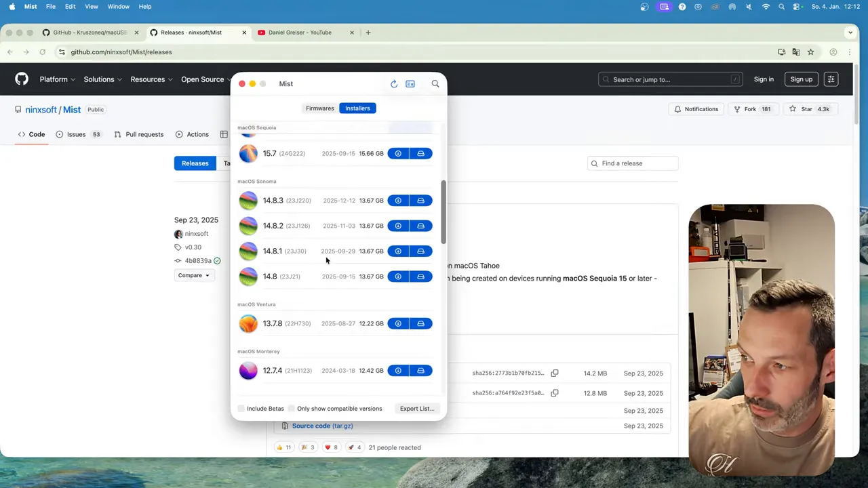Switch to the Daniel Greiser YouTube tab
This screenshot has width=868, height=488.
tap(300, 32)
